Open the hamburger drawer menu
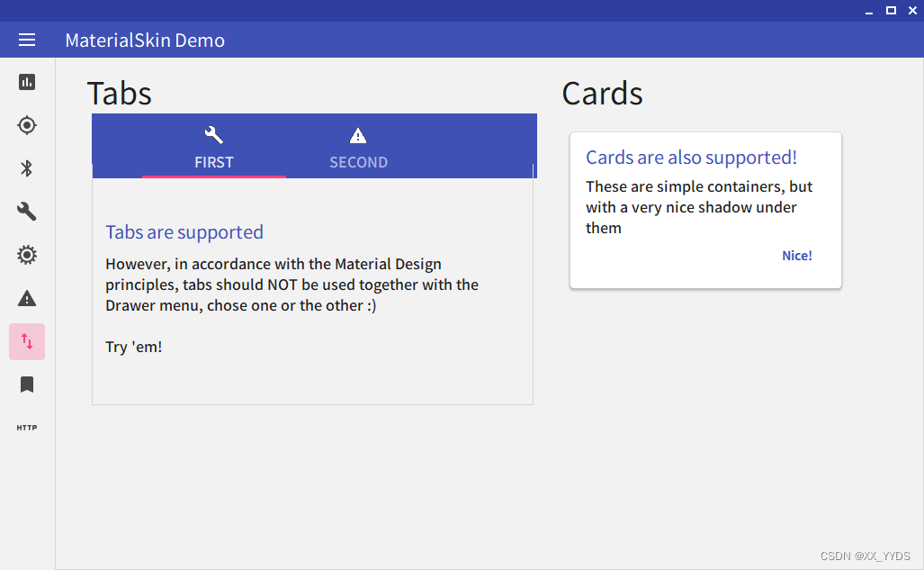The width and height of the screenshot is (924, 570). [26, 41]
